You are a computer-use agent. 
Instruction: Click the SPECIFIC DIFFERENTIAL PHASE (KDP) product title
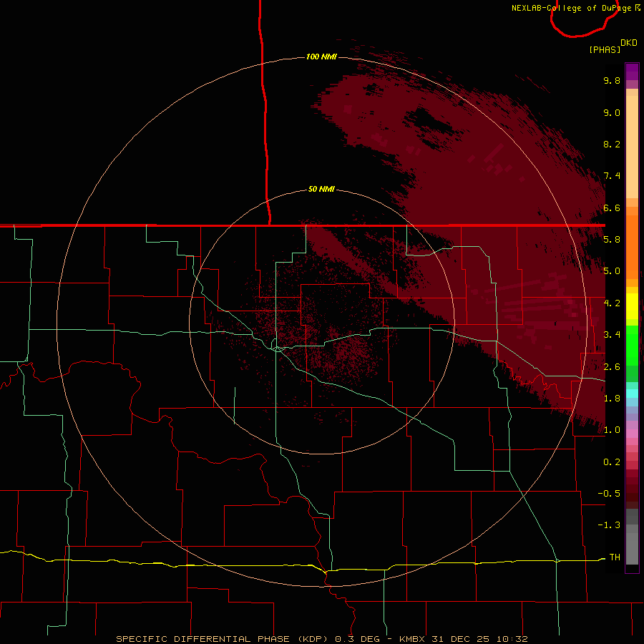[223, 639]
